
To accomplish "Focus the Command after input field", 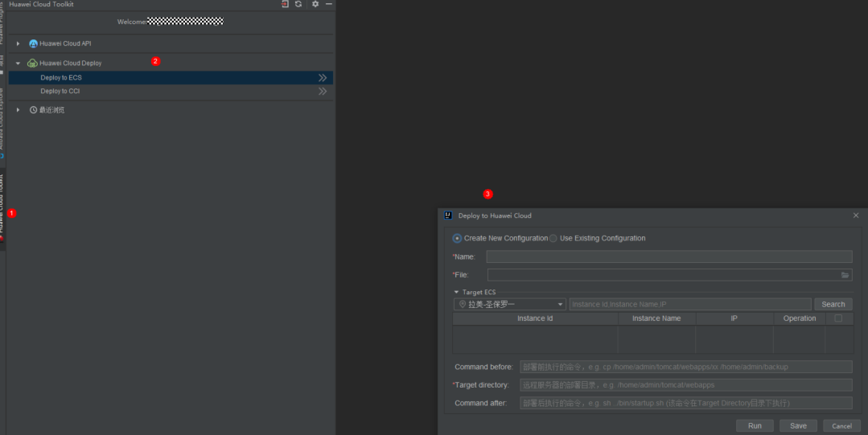I will pos(686,404).
